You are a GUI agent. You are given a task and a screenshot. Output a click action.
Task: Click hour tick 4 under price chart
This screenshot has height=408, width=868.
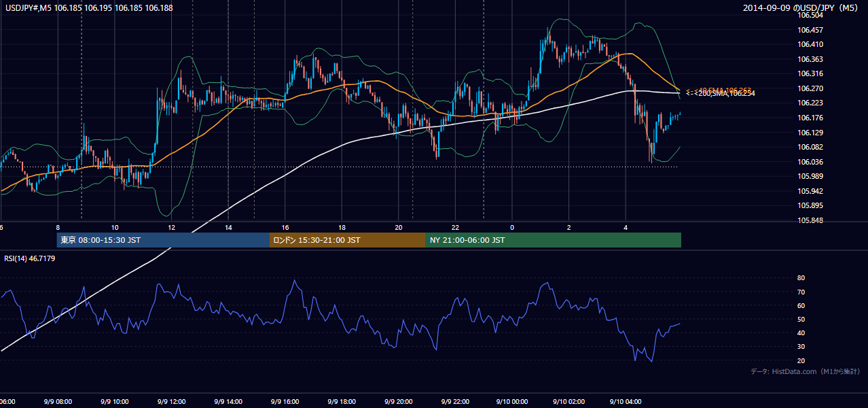coord(626,228)
